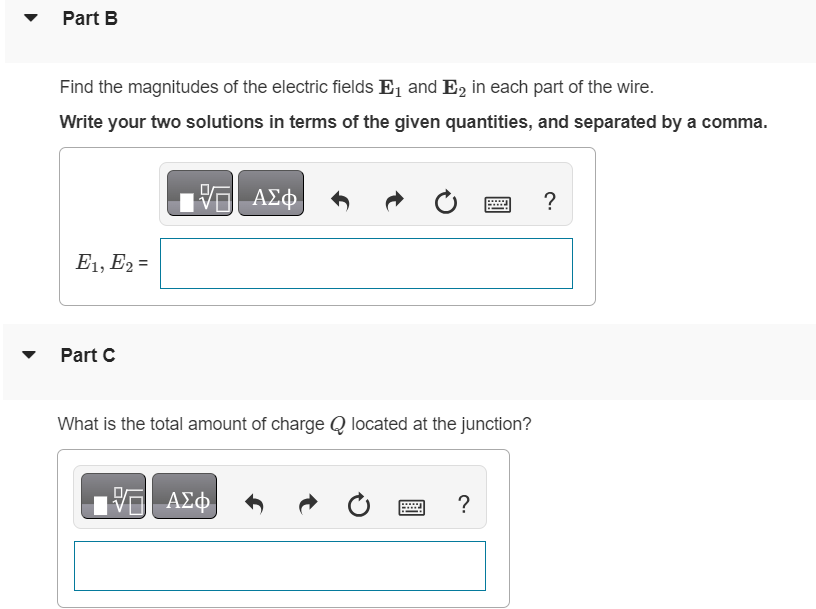Select the Part C heading

point(88,355)
